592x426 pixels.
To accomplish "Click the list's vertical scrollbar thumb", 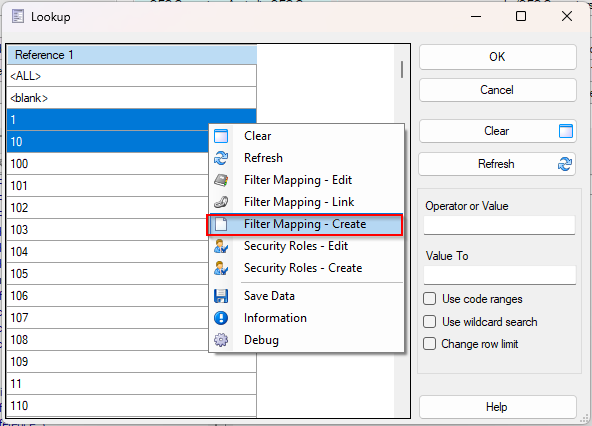I will 402,69.
